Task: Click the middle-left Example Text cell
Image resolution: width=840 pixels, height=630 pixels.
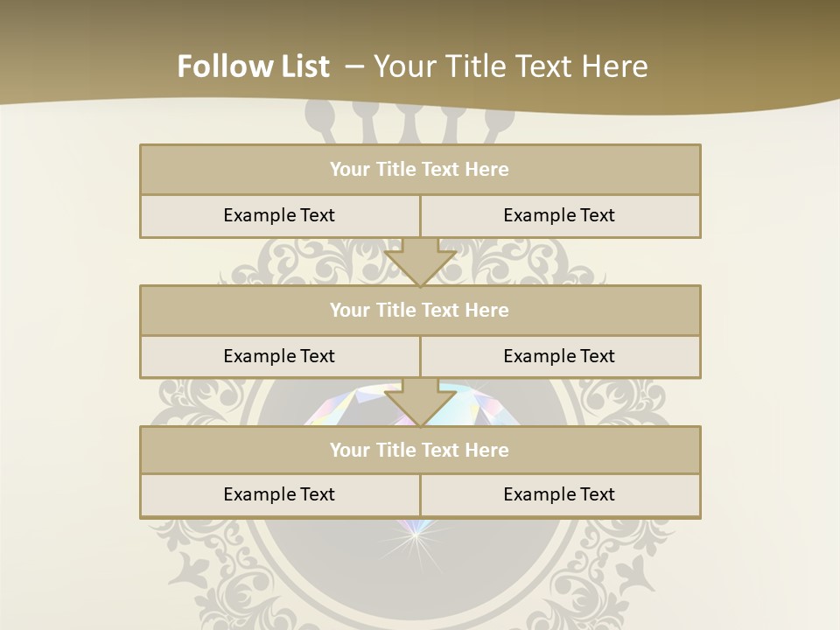Action: pos(280,356)
